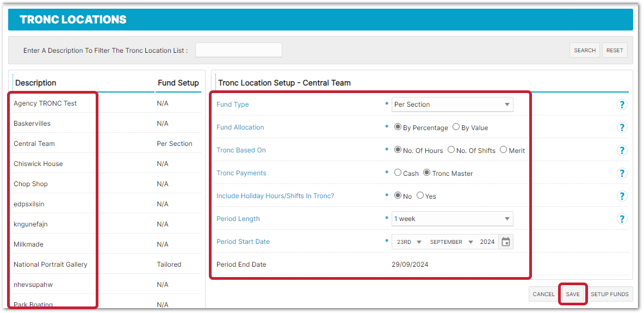Viewport: 644px width, 313px height.
Task: Select No. Of Shifts radio button
Action: (451, 150)
